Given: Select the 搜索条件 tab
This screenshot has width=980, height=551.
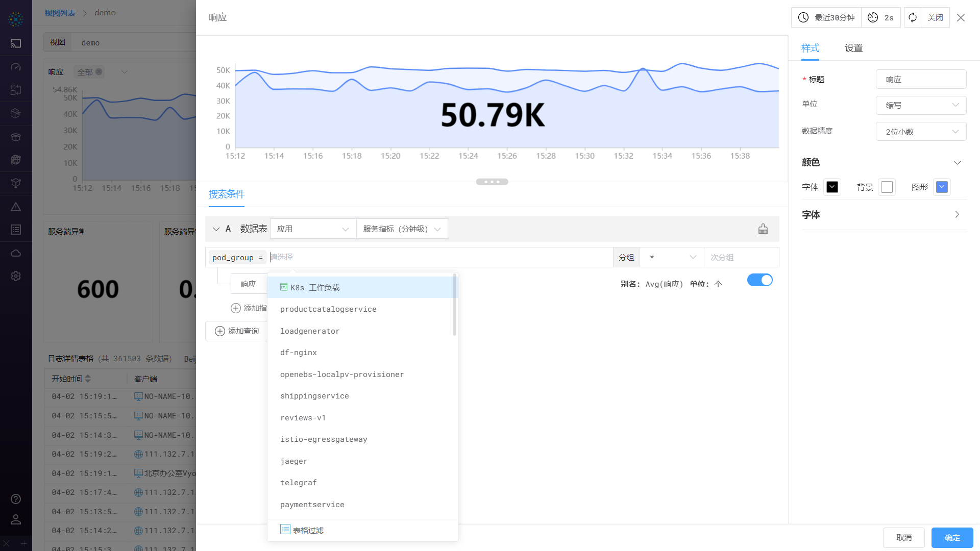Looking at the screenshot, I should click(227, 194).
